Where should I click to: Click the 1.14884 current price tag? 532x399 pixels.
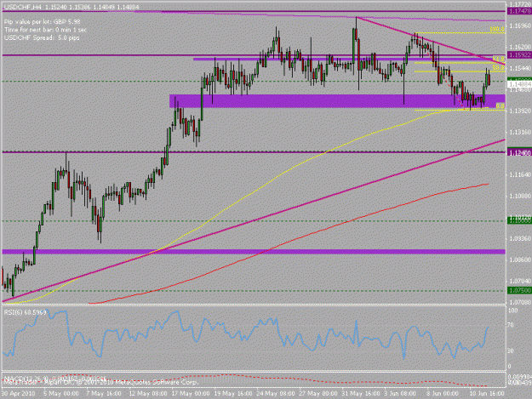point(519,83)
